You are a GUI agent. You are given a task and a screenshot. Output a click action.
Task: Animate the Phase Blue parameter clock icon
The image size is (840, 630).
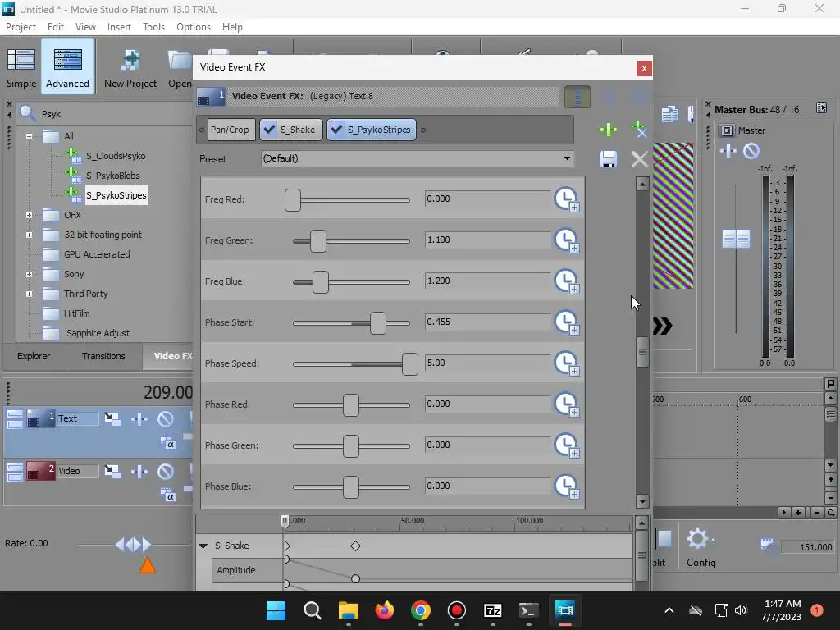[x=566, y=486]
